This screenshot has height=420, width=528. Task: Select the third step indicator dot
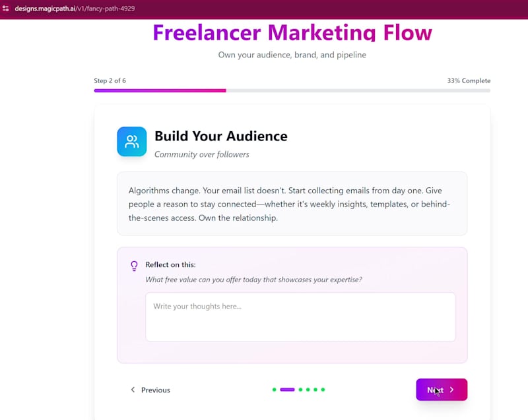(x=300, y=390)
